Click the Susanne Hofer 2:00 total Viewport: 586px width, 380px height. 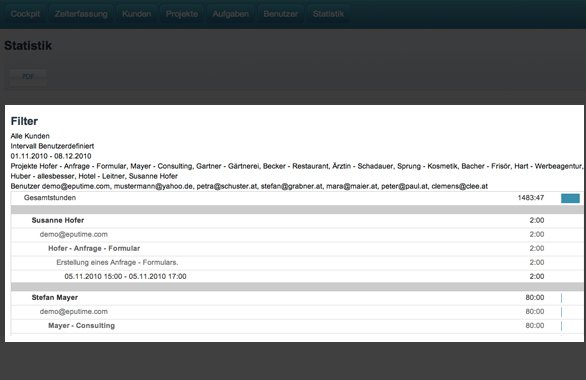click(x=537, y=220)
